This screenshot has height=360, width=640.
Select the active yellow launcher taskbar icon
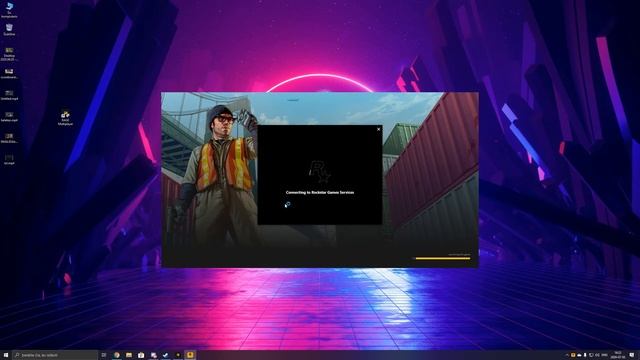pos(190,355)
